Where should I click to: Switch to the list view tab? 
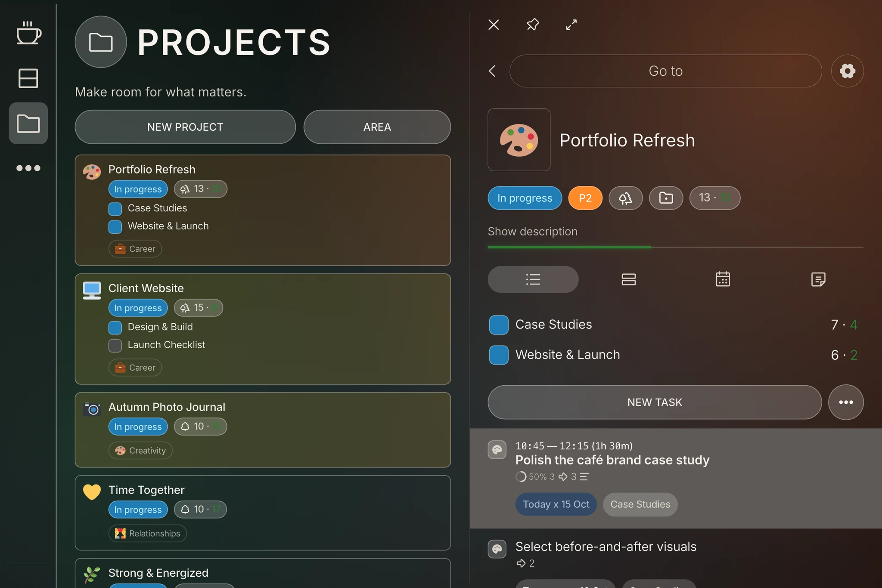533,279
